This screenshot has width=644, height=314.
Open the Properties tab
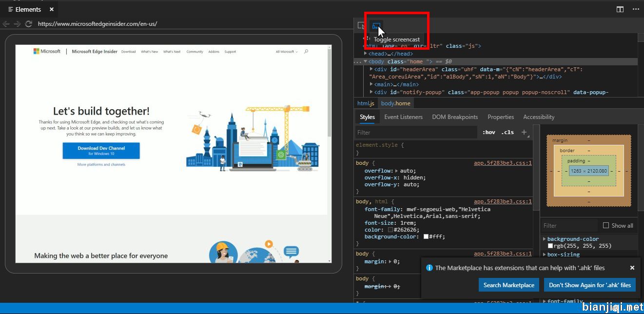tap(501, 117)
